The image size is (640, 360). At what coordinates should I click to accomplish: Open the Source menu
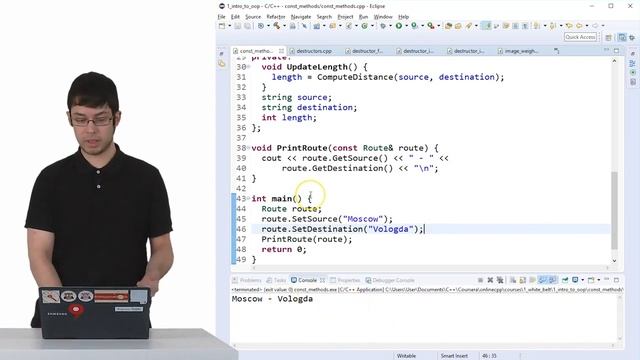(x=253, y=17)
